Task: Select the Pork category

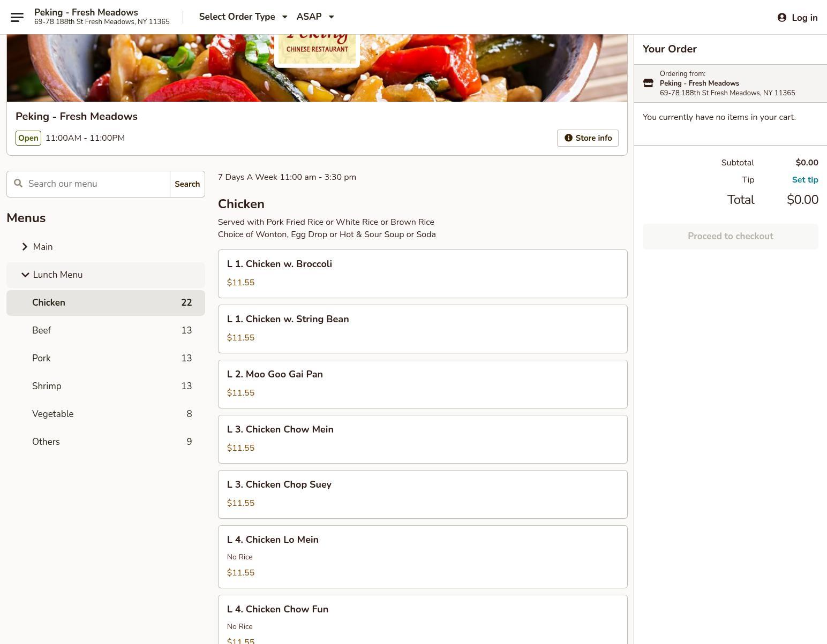Action: [x=106, y=358]
